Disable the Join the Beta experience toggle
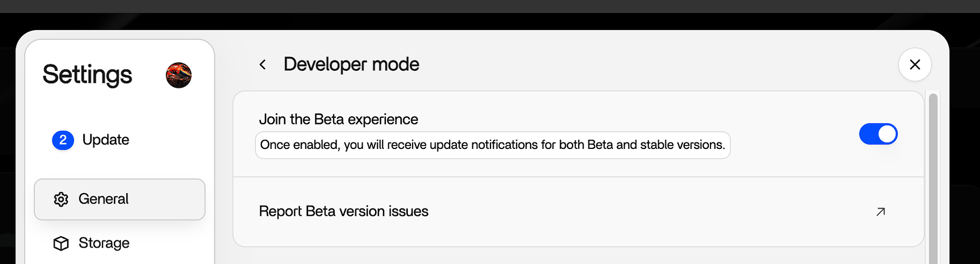The width and height of the screenshot is (980, 264). click(878, 134)
